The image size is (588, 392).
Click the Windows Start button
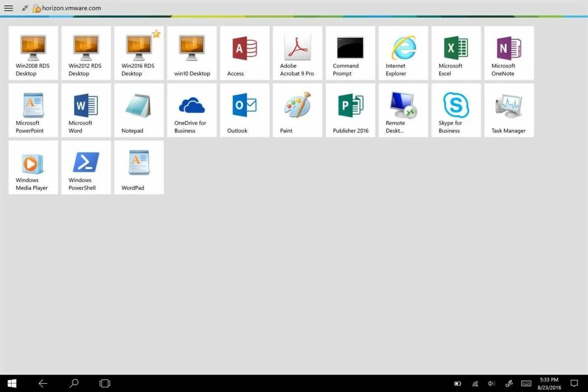[11, 383]
